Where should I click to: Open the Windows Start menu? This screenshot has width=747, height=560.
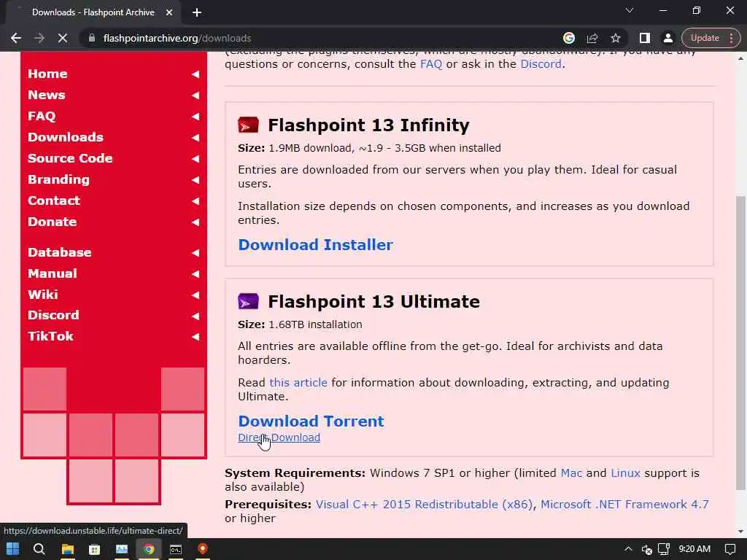pos(13,549)
